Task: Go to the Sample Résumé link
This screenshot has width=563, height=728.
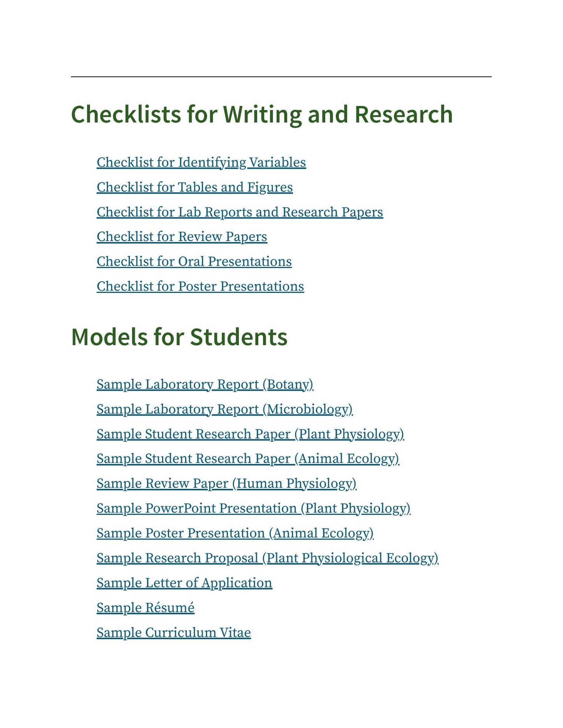Action: tap(145, 608)
